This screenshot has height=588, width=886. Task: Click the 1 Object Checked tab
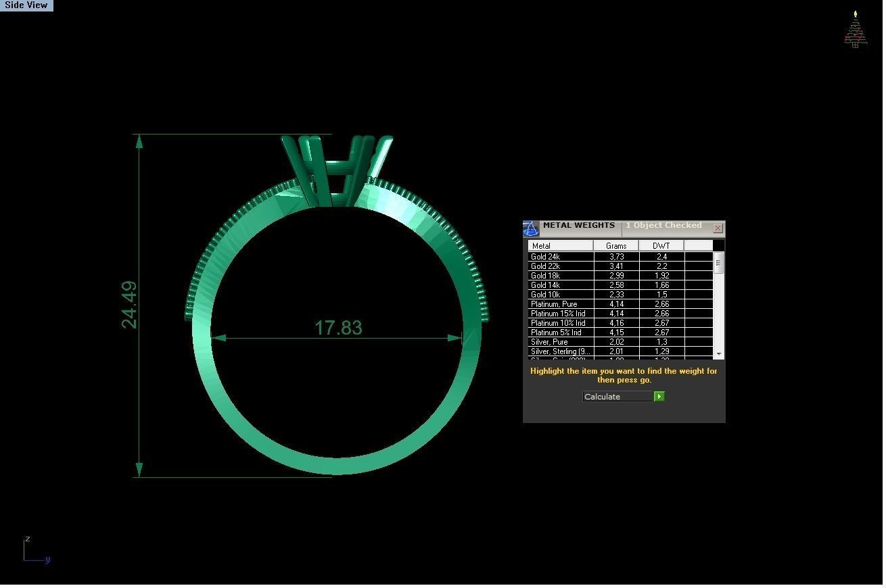tap(664, 226)
